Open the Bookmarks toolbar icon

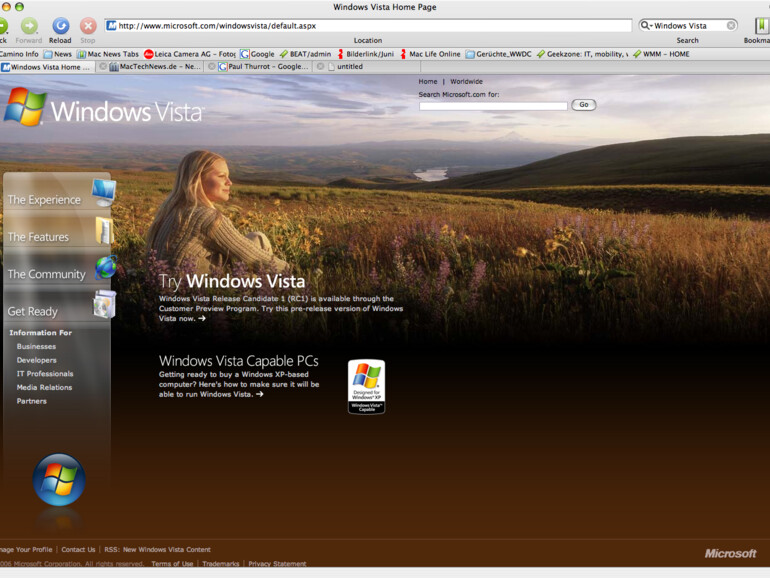[x=762, y=26]
